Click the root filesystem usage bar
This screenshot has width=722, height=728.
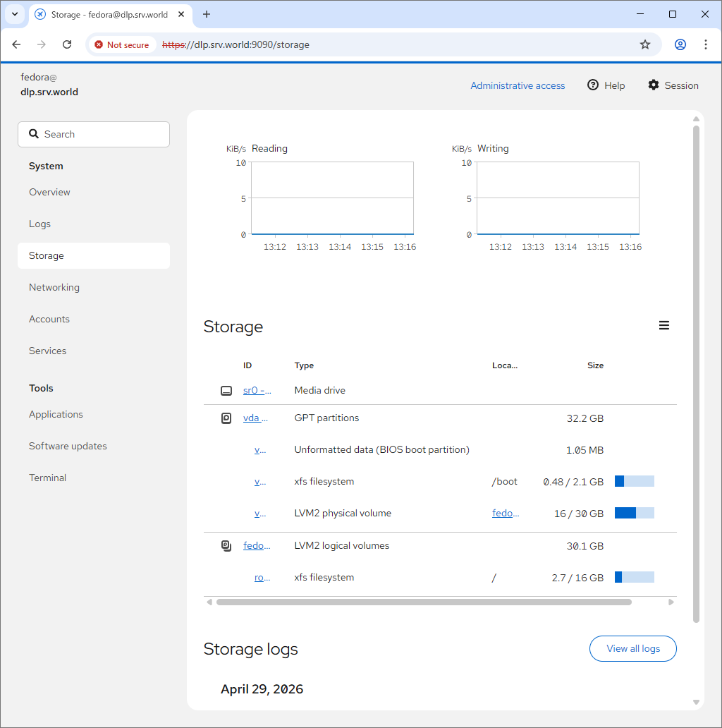coord(635,577)
